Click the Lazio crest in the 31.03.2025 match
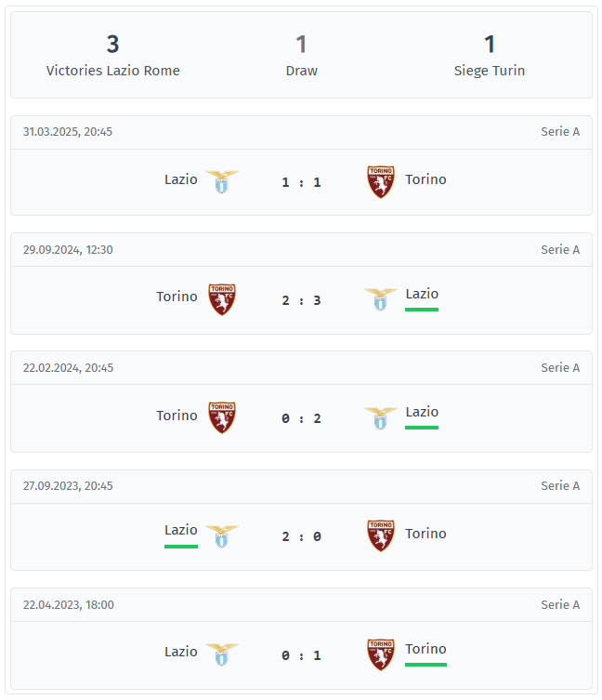602x700 pixels. pos(221,181)
